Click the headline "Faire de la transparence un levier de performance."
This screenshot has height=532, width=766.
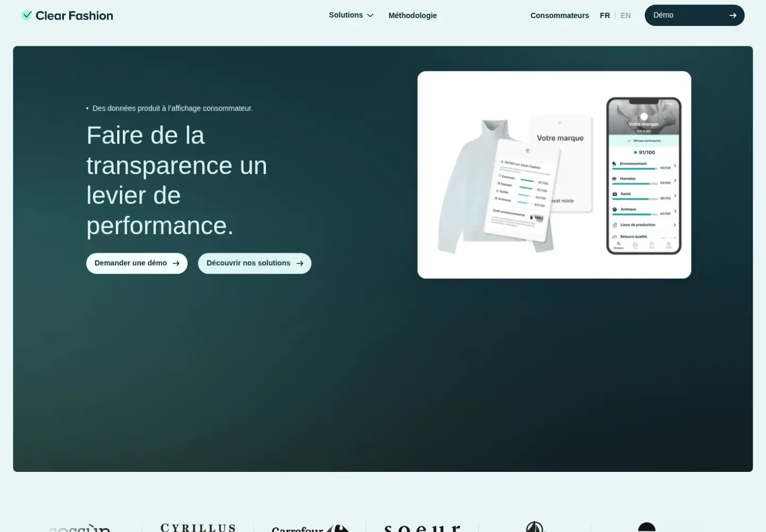177,180
